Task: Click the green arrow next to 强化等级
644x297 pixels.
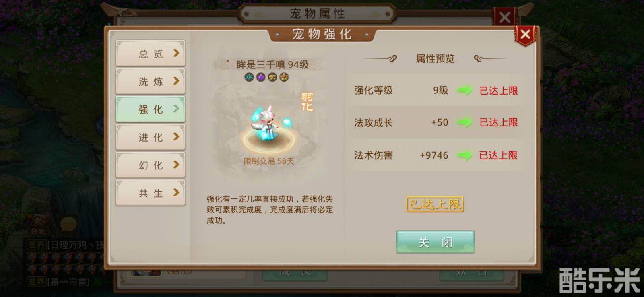Action: pos(464,90)
